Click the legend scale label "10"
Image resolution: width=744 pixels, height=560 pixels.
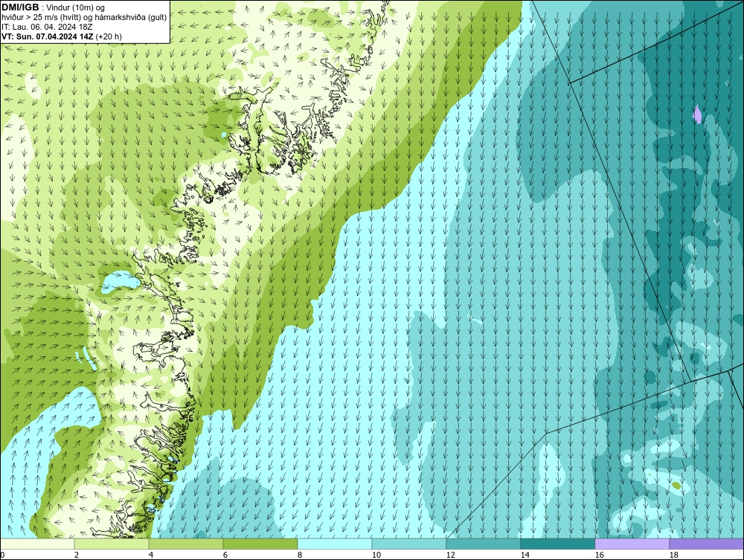click(x=376, y=555)
